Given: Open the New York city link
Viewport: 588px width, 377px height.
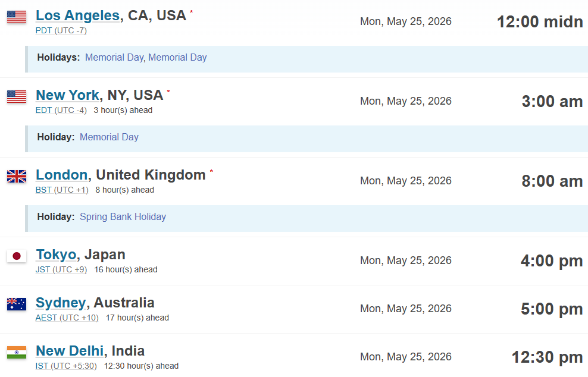Looking at the screenshot, I should [67, 95].
